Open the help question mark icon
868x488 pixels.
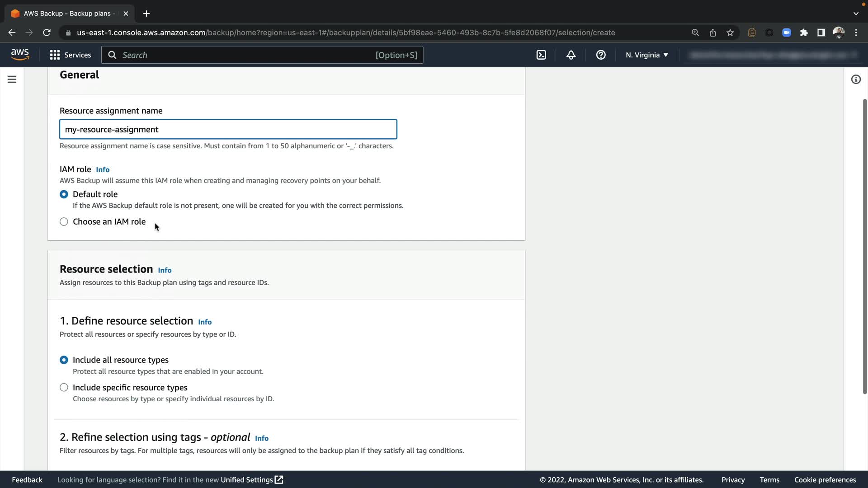600,55
